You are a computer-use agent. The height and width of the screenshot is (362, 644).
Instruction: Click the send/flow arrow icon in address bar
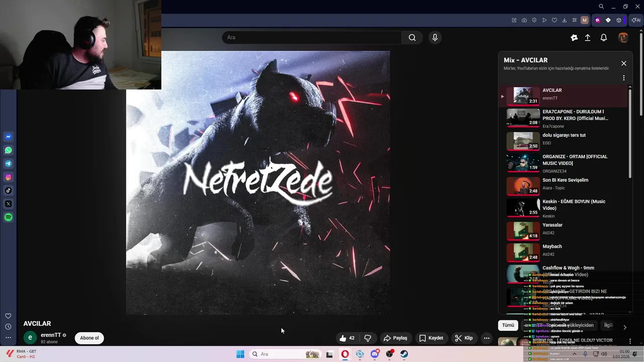click(544, 20)
